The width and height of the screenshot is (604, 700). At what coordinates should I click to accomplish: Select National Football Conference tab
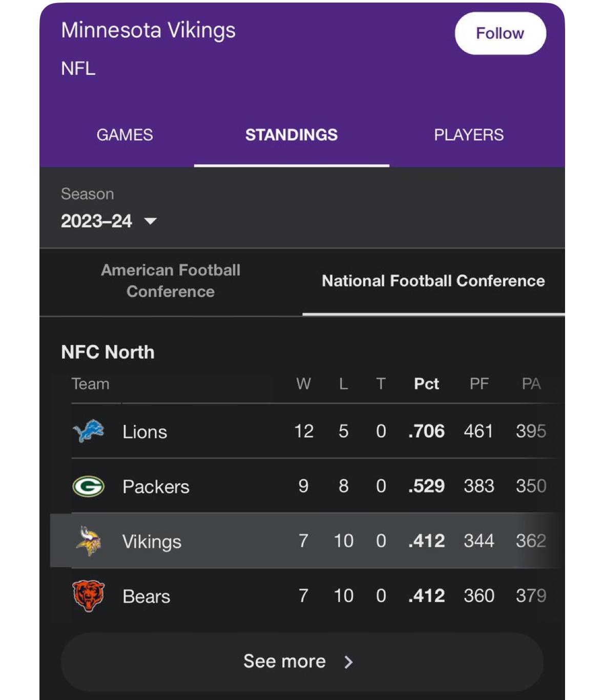click(433, 281)
